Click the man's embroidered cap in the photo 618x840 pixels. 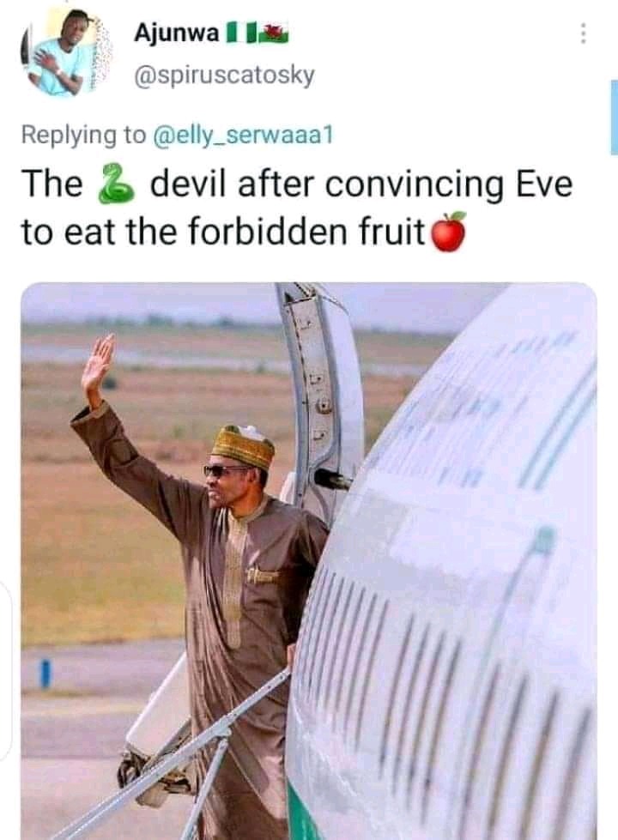click(x=244, y=445)
